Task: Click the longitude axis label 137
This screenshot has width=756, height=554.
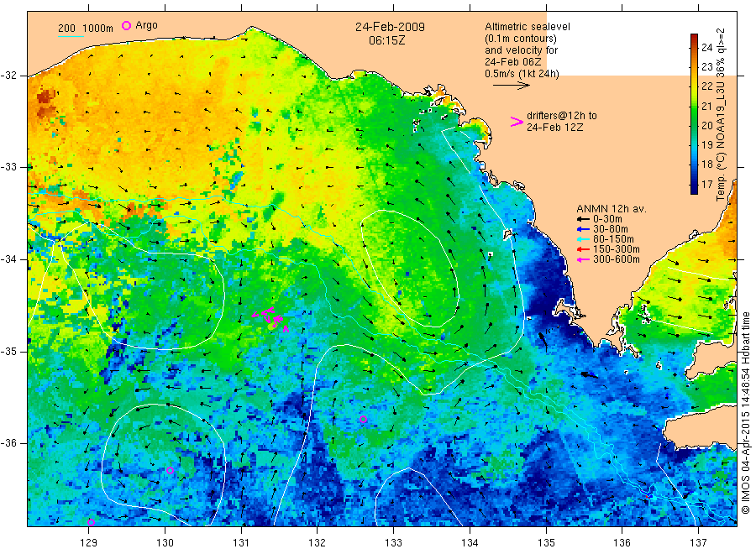Action: [698, 543]
